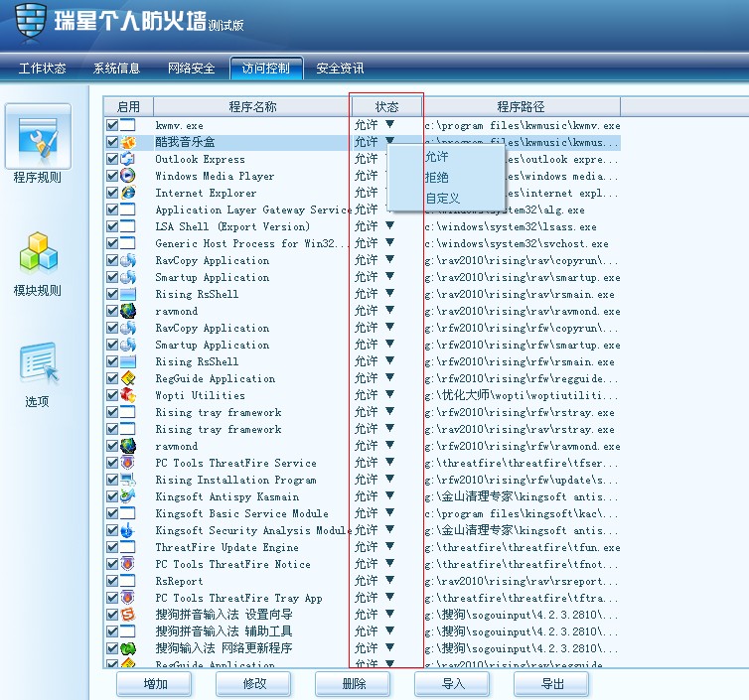The height and width of the screenshot is (700, 749).
Task: Toggle the Windows Media Player checkbox
Action: pyautogui.click(x=112, y=176)
